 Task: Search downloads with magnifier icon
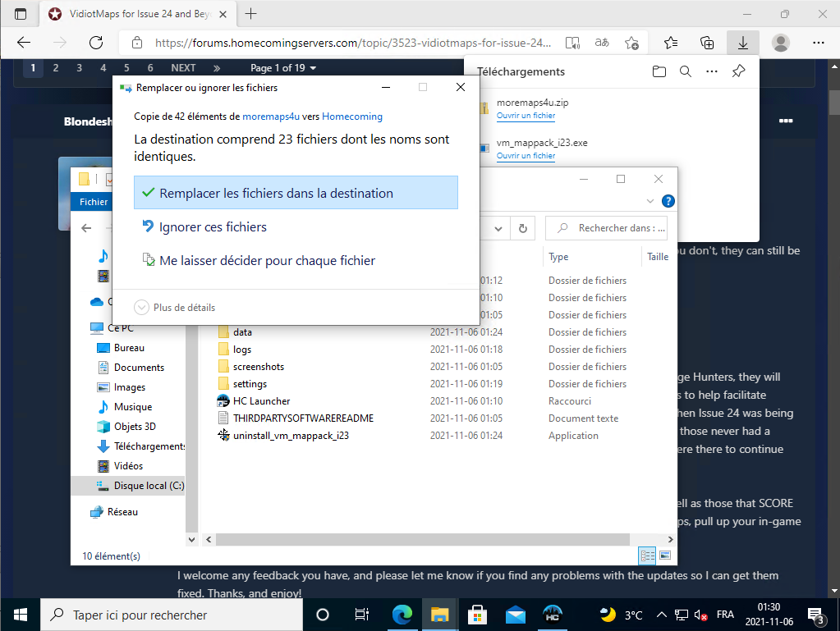pyautogui.click(x=685, y=72)
